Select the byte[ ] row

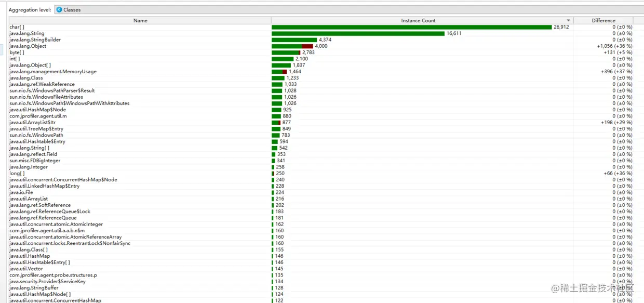click(x=321, y=52)
